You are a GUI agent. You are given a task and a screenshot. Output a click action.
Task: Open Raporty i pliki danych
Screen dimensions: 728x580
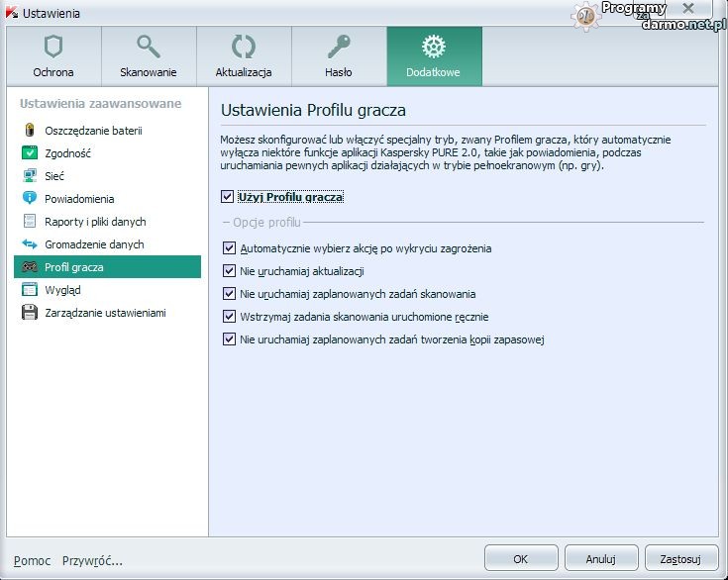click(x=107, y=222)
